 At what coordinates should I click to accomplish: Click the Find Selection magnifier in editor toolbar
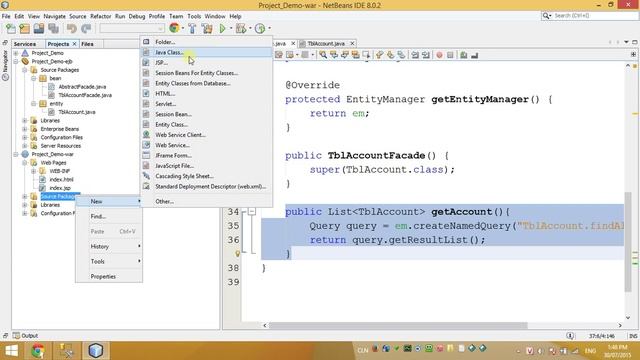(323, 55)
